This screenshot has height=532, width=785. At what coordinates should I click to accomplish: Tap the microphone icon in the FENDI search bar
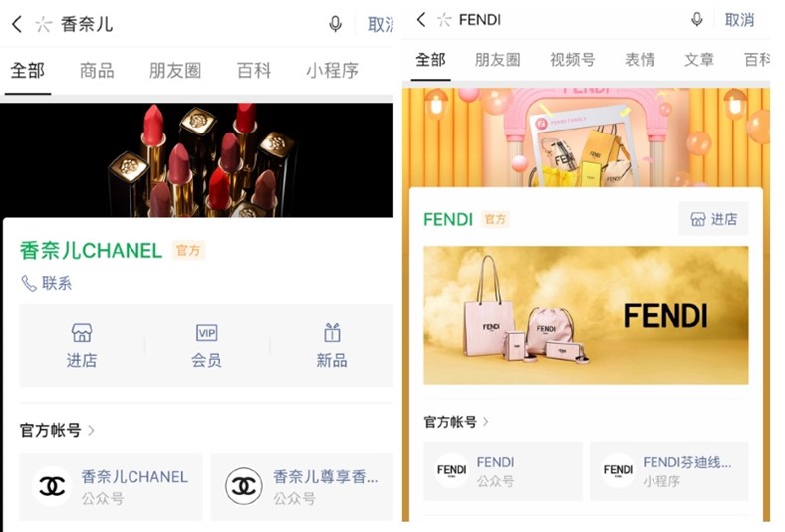coord(696,20)
